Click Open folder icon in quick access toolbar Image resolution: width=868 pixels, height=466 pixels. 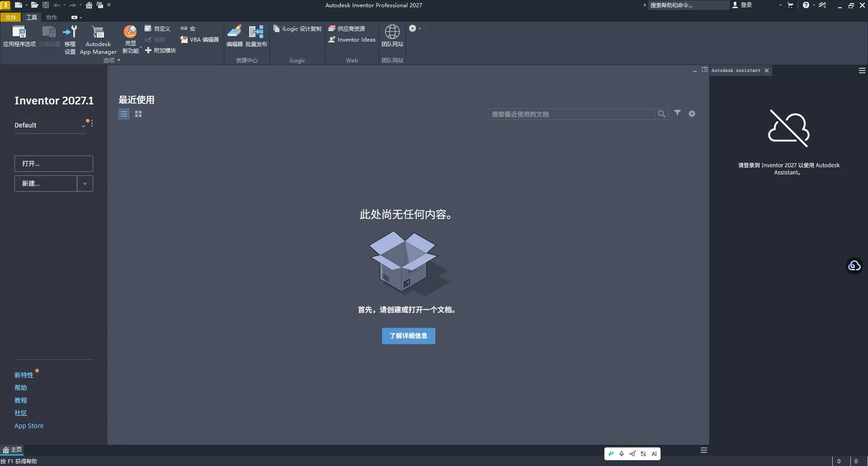pyautogui.click(x=34, y=5)
